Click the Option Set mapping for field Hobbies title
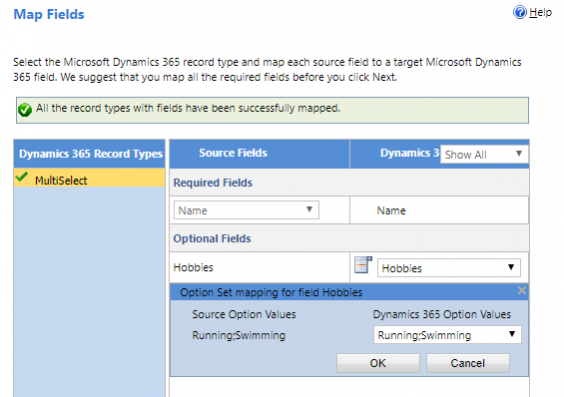The width and height of the screenshot is (564, 397). pyautogui.click(x=271, y=292)
